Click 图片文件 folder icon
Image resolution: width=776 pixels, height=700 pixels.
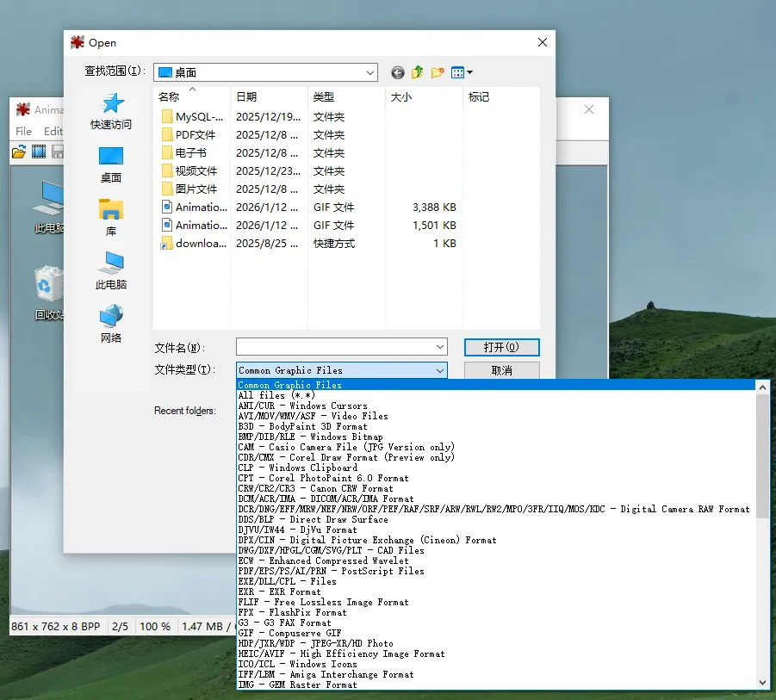(x=167, y=189)
